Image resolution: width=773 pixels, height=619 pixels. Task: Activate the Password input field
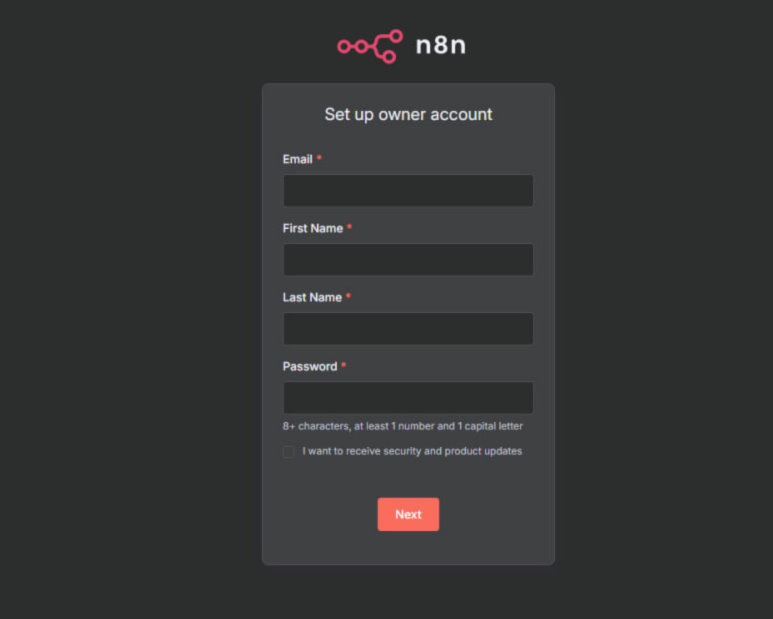coord(408,397)
